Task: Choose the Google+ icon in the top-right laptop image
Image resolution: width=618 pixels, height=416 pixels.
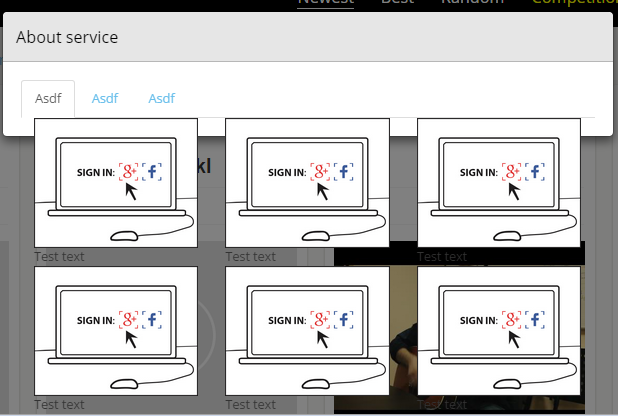Action: tap(512, 172)
